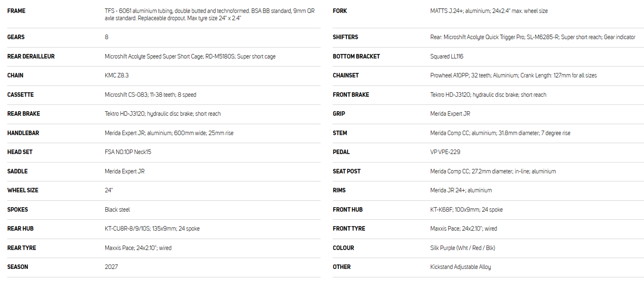Click the WHEEL SIZE label

[22, 190]
